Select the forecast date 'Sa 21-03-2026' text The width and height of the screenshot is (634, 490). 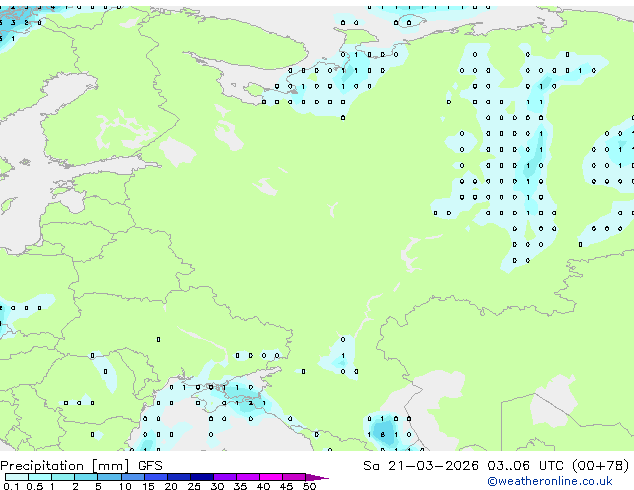(x=421, y=466)
